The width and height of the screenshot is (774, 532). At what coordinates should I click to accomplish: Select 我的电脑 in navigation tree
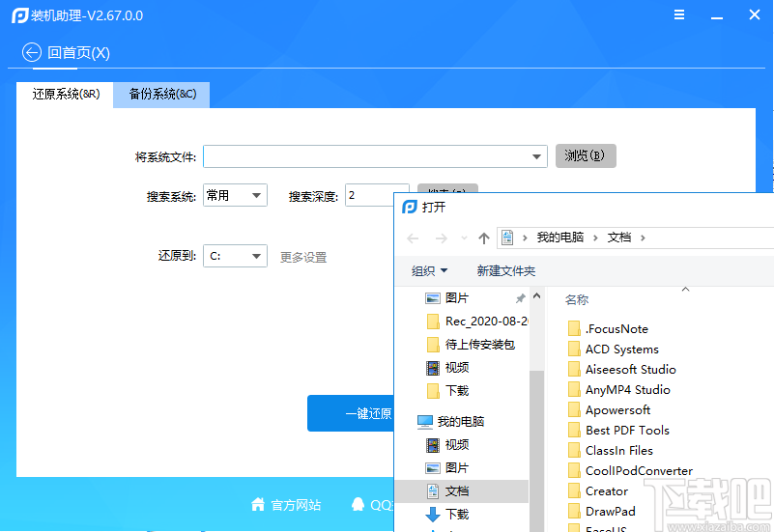(450, 422)
